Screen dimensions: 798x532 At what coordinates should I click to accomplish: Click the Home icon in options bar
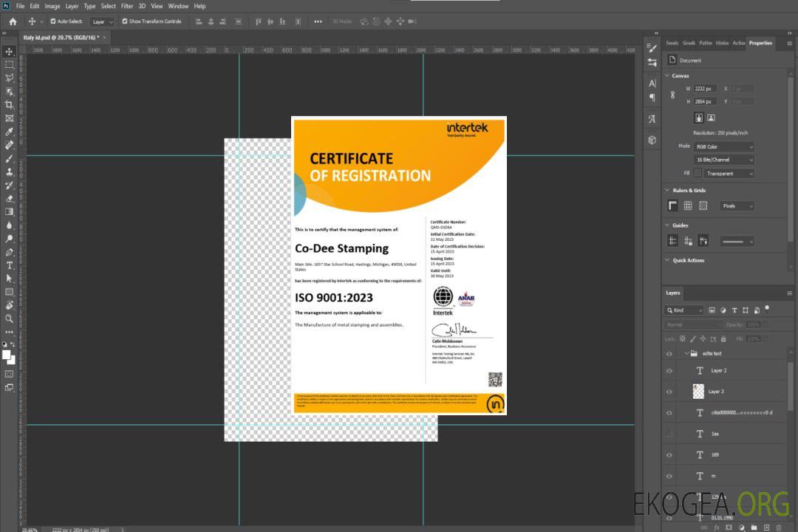pos(13,21)
